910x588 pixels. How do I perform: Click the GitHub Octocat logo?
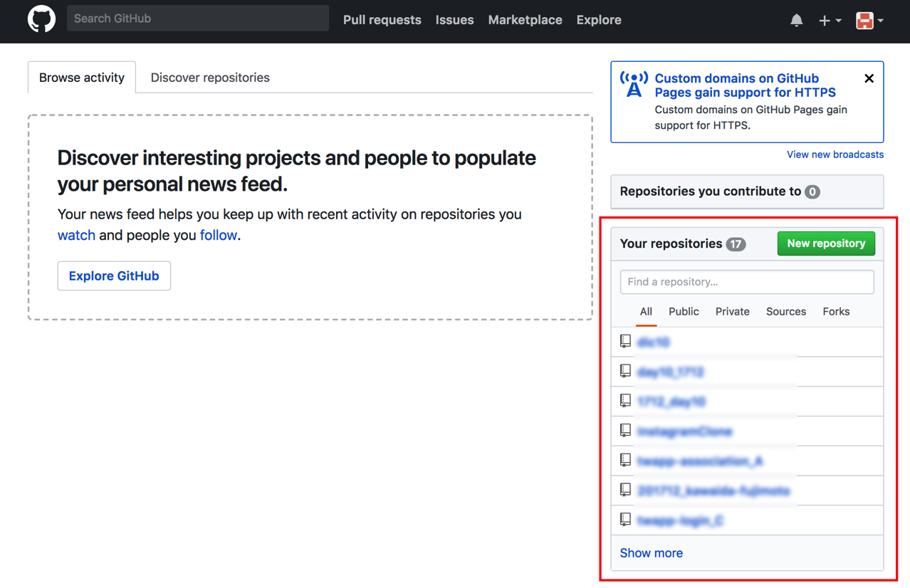click(41, 19)
